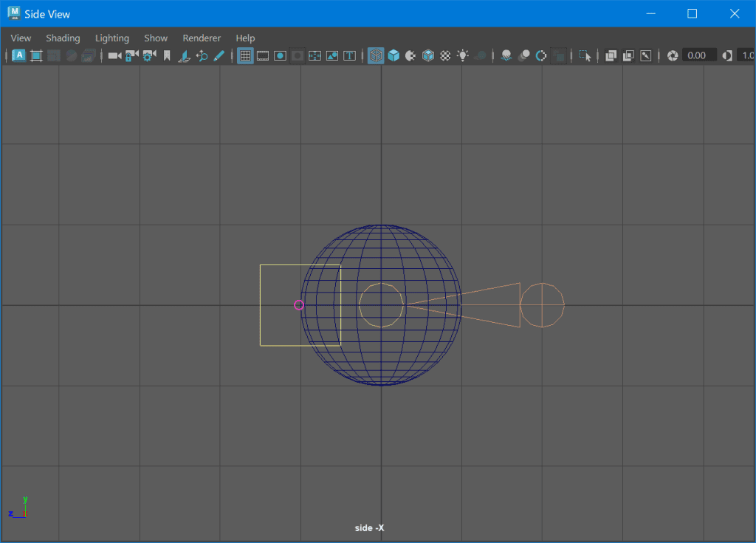Image resolution: width=756 pixels, height=543 pixels.
Task: Click the bookmarks icon
Action: [x=167, y=55]
